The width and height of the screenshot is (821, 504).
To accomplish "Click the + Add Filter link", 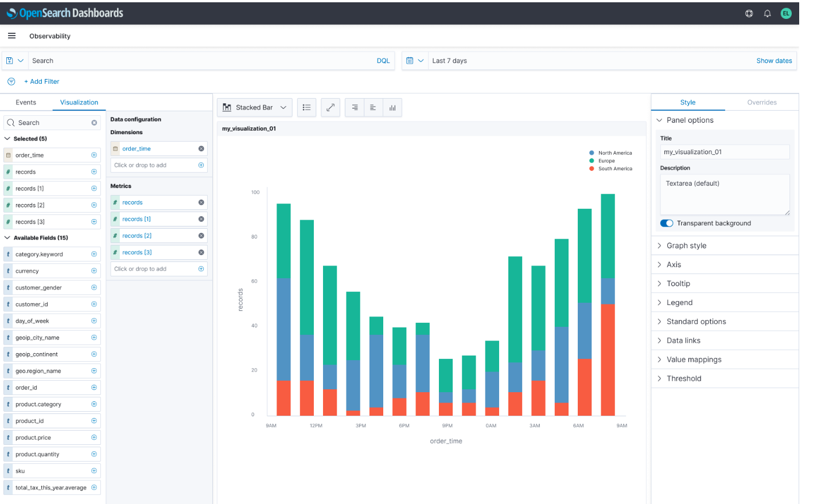I will click(x=41, y=81).
